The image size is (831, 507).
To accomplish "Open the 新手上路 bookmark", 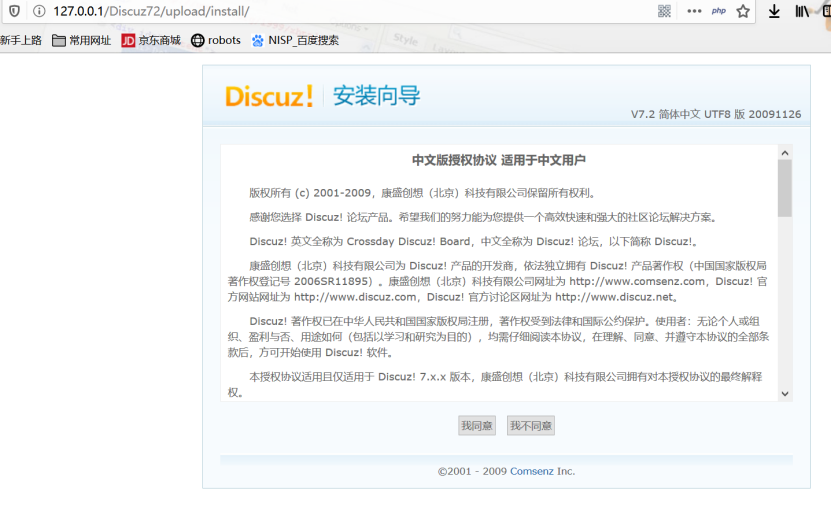I will point(21,40).
